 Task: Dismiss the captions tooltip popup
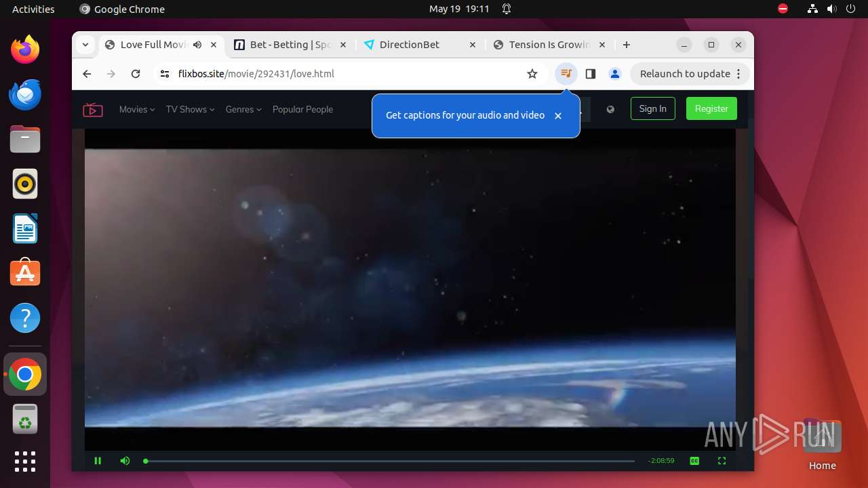pyautogui.click(x=558, y=116)
